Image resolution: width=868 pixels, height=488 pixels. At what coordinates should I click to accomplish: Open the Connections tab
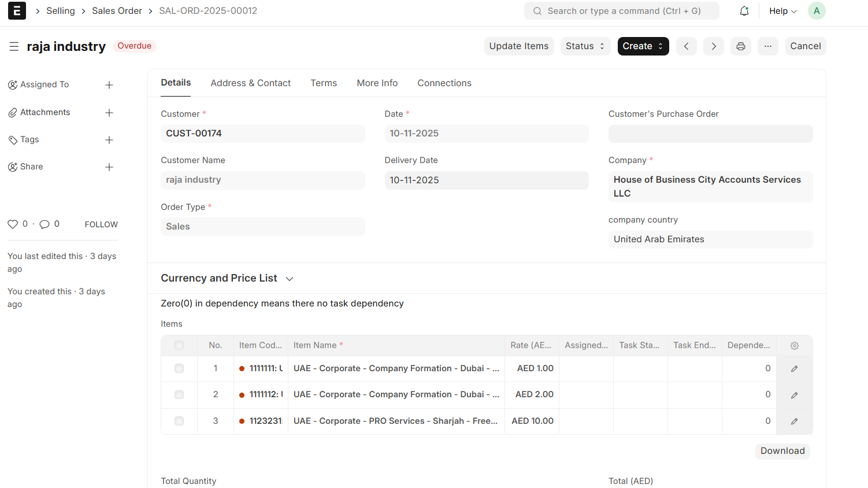coord(444,83)
